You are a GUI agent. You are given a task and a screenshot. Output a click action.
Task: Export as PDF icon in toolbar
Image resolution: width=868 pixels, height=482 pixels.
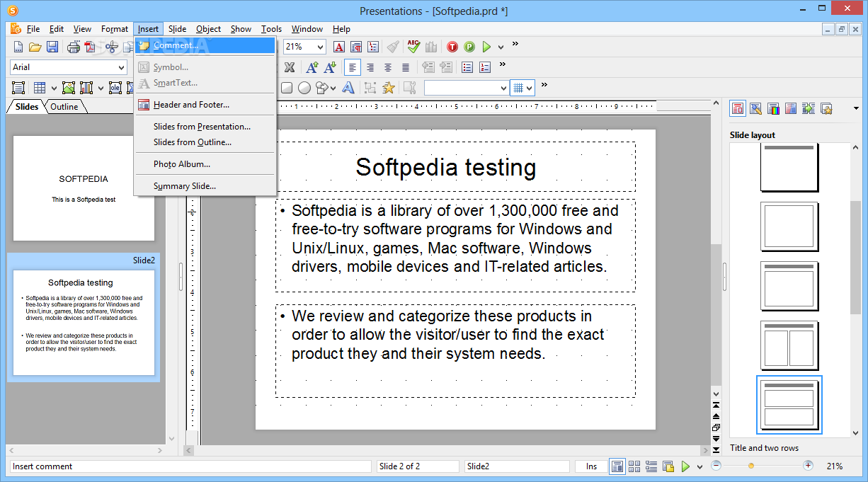[90, 47]
